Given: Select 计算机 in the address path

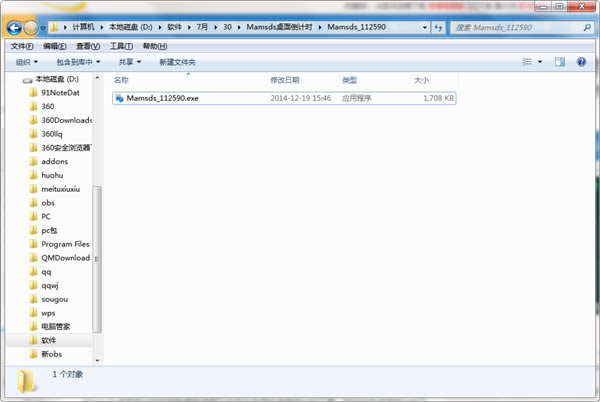Looking at the screenshot, I should 83,27.
